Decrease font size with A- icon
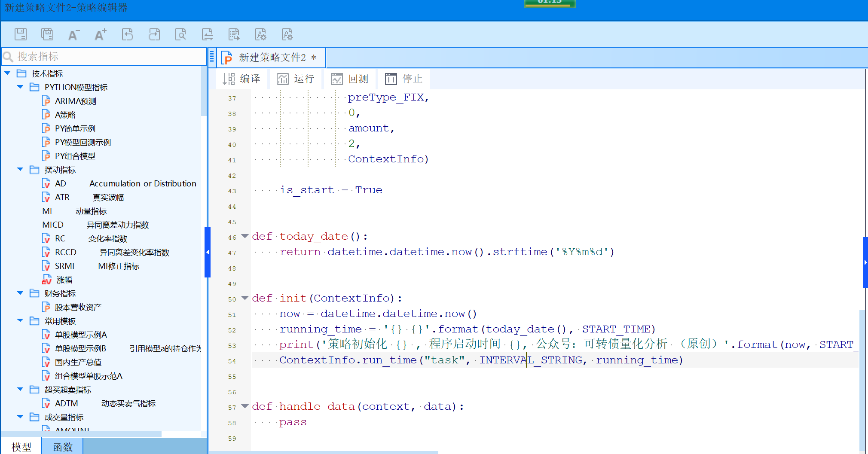This screenshot has width=868, height=454. (x=73, y=34)
